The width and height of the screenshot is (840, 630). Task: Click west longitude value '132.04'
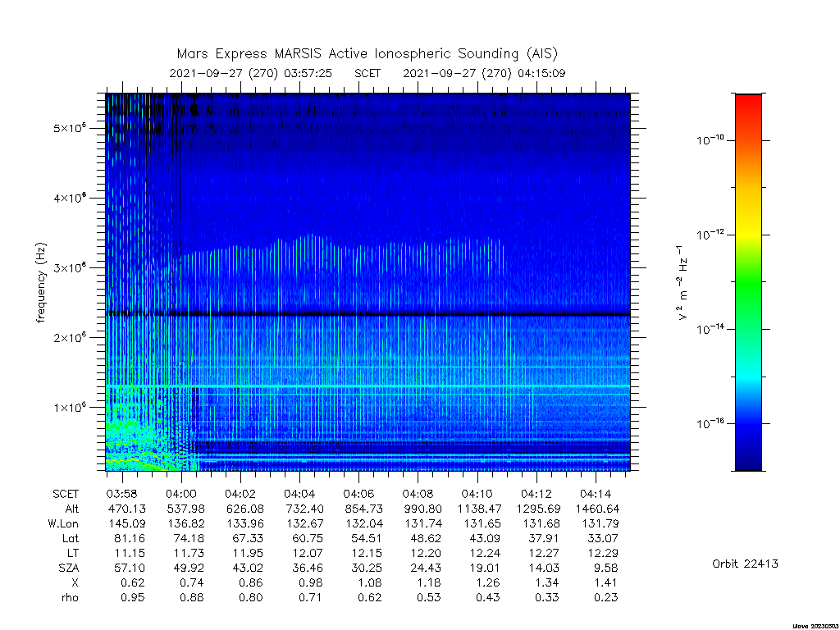[363, 523]
